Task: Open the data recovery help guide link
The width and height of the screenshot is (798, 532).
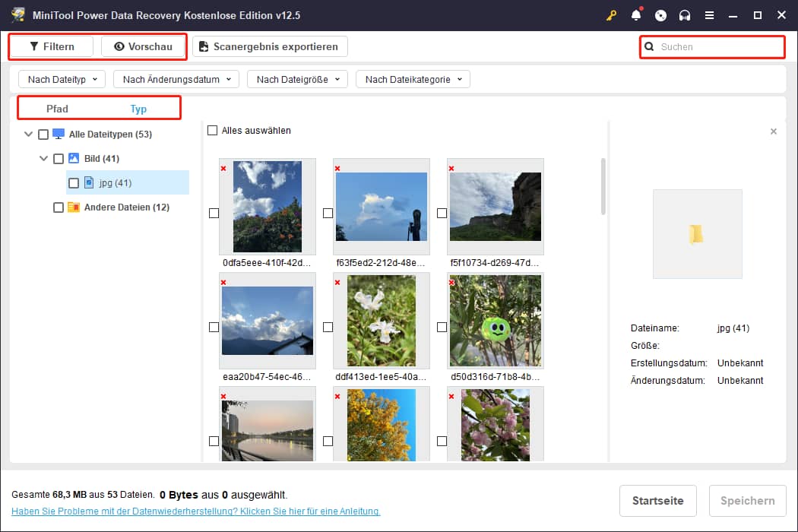Action: tap(196, 511)
